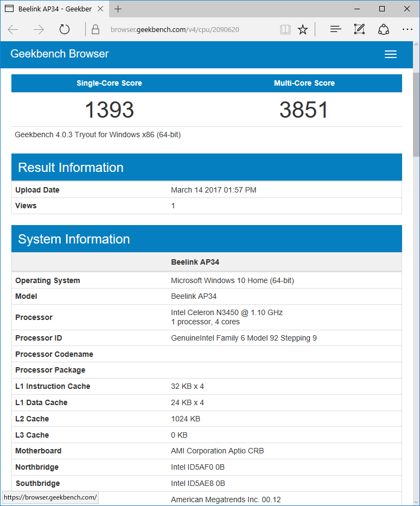This screenshot has height=506, width=420.
Task: Click the Result Information header
Action: (207, 167)
